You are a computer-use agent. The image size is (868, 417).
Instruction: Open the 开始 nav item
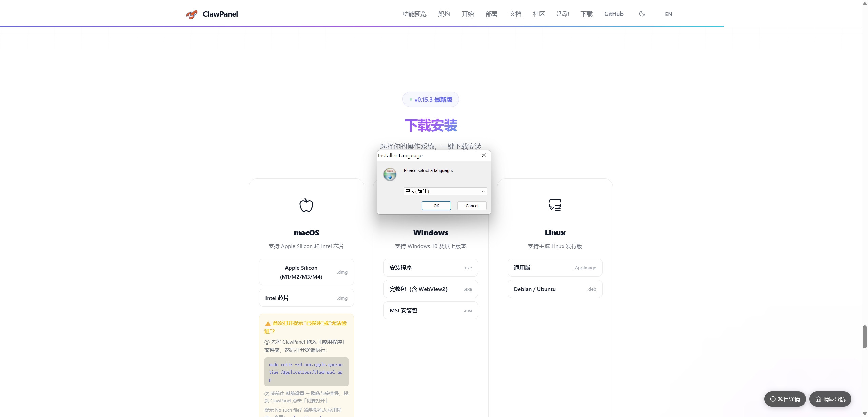coord(468,14)
